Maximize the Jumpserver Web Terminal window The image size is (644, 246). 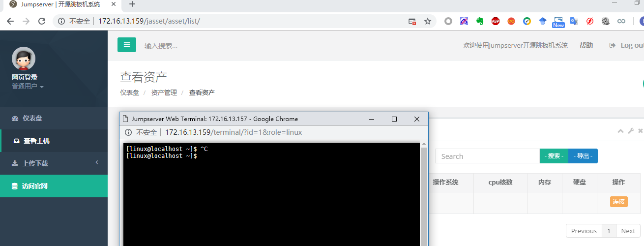pos(394,119)
